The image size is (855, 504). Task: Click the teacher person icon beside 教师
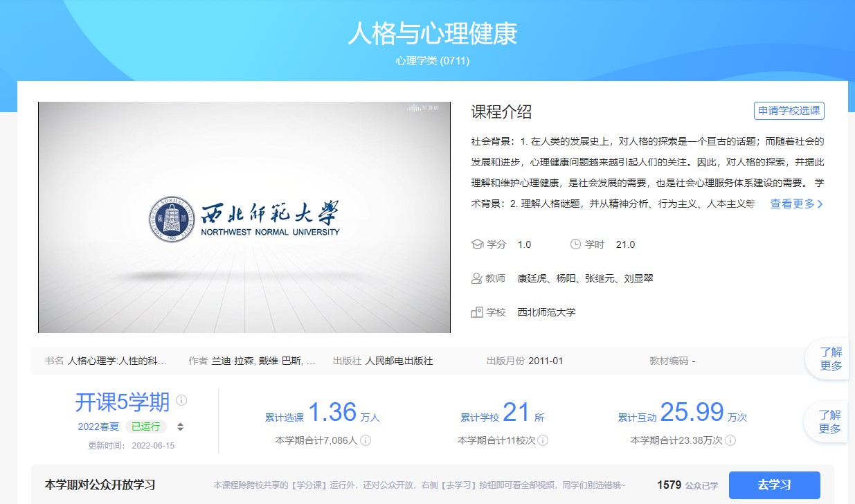(x=476, y=278)
